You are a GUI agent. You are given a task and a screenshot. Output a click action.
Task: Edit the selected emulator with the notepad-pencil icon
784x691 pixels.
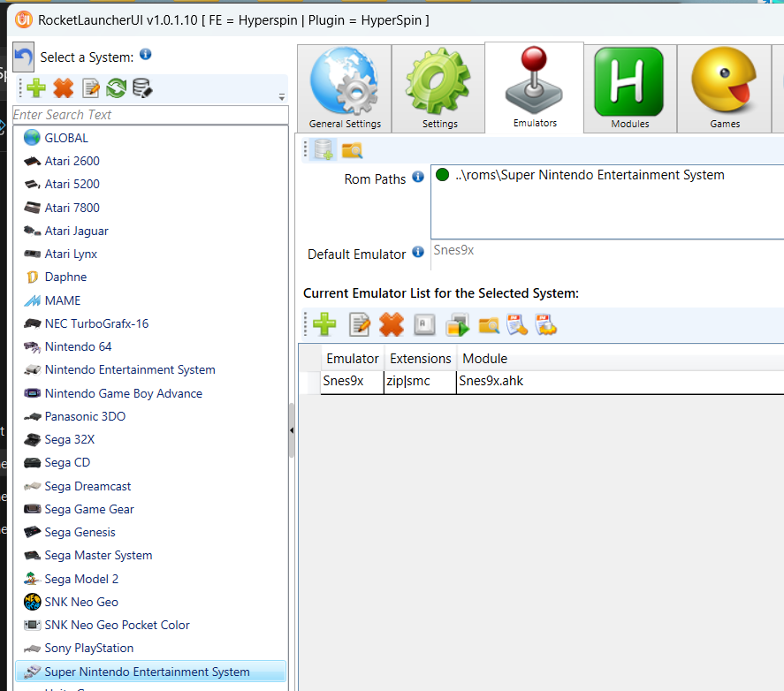click(x=360, y=324)
